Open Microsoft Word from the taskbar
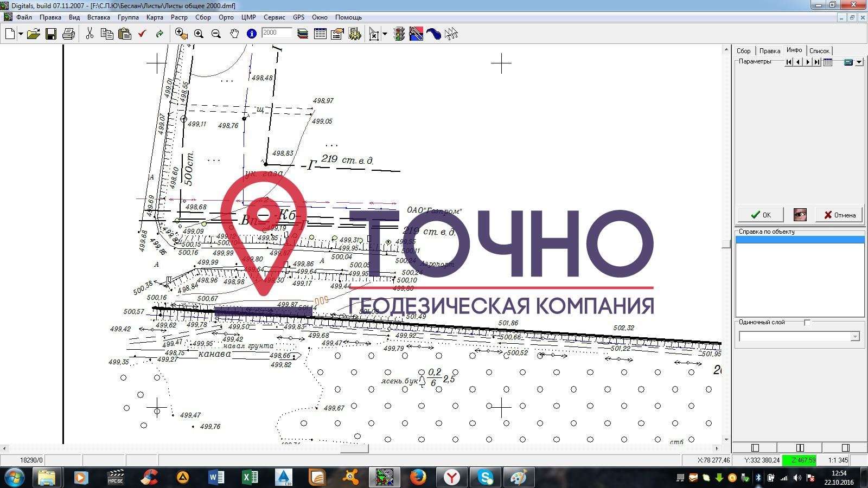 [x=216, y=477]
